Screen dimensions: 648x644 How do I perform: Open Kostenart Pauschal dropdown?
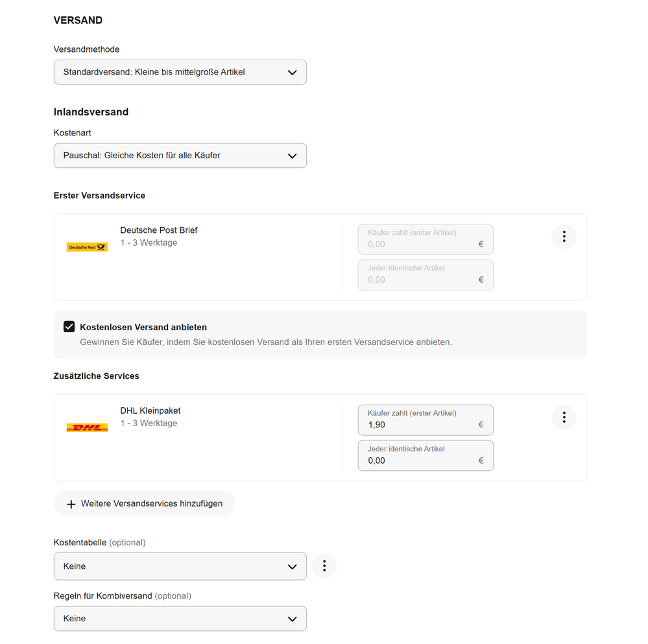pos(180,156)
